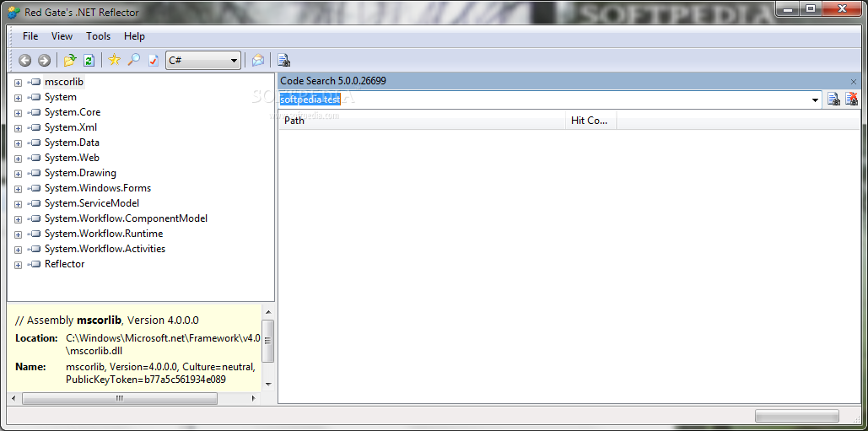Click the checked document toolbar icon
Viewport: 868px width, 431px height.
(x=154, y=61)
